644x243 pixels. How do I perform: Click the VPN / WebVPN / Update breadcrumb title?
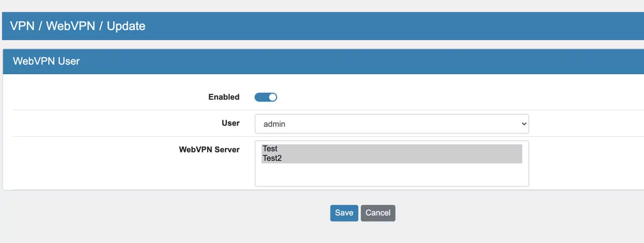(x=78, y=26)
